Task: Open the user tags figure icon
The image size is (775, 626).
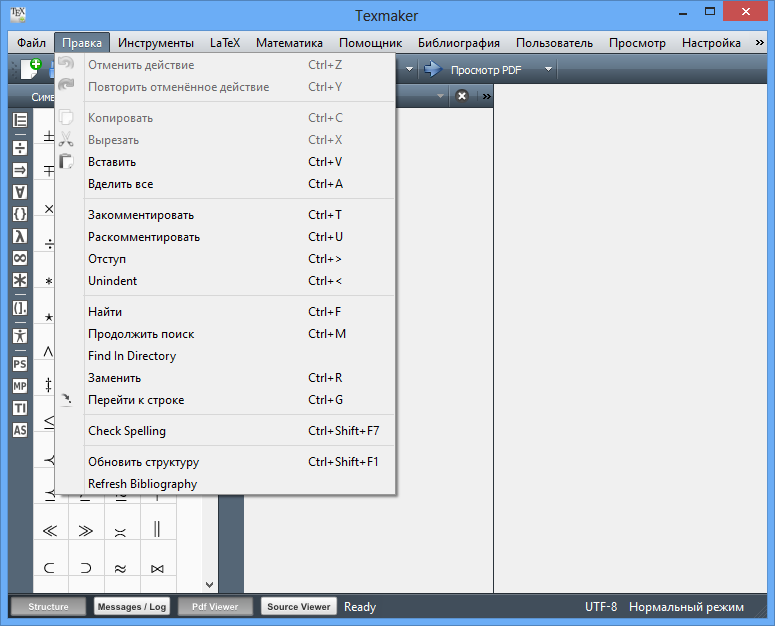Action: click(x=20, y=336)
